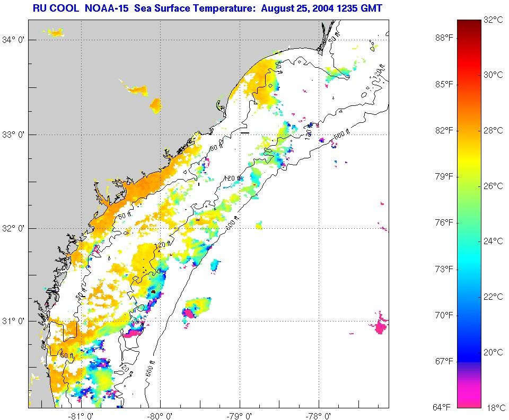The width and height of the screenshot is (509, 420).
Task: Click the 32°C label on the color scale
Action: [493, 20]
